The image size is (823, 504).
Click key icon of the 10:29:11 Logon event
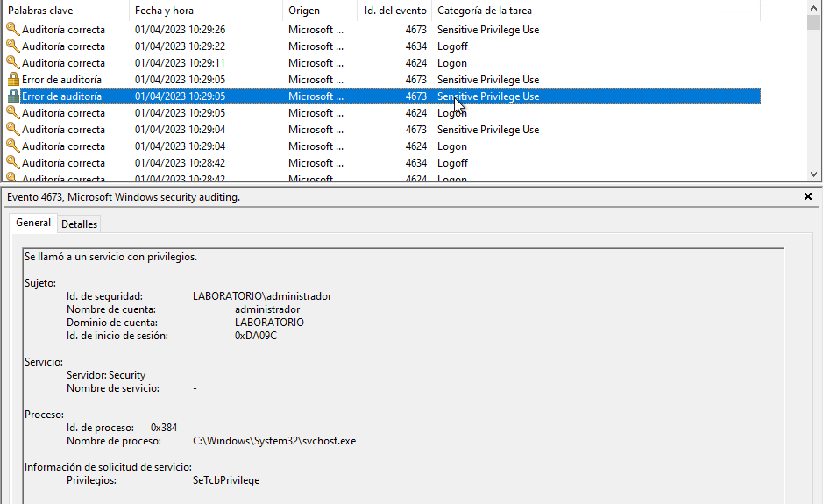tap(13, 63)
